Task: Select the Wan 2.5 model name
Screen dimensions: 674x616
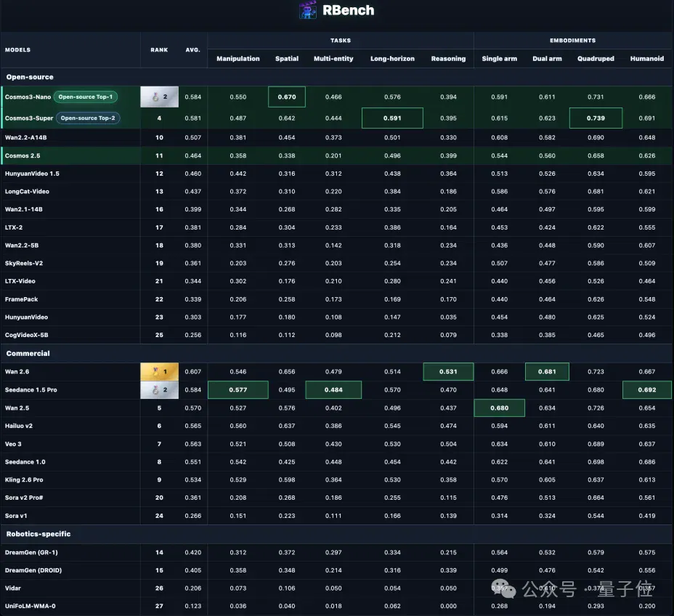Action: coord(17,408)
